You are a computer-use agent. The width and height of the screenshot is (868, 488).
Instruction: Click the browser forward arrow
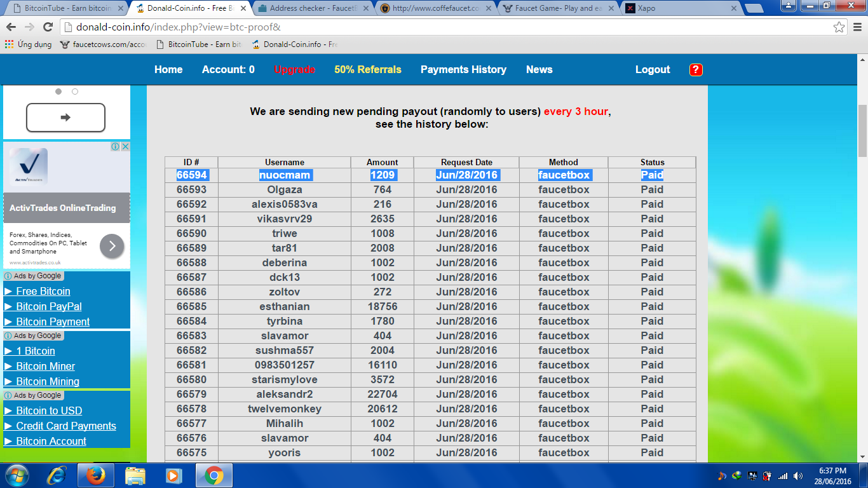click(29, 27)
